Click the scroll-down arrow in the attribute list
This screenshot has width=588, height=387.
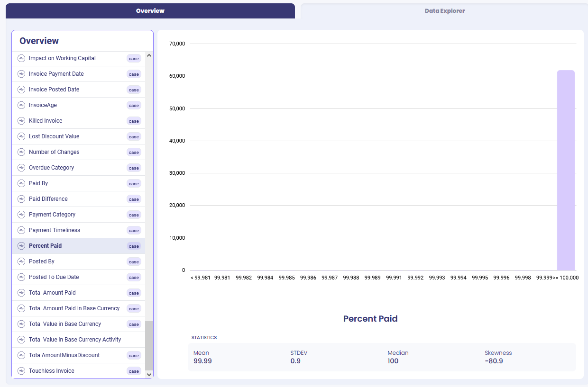149,374
